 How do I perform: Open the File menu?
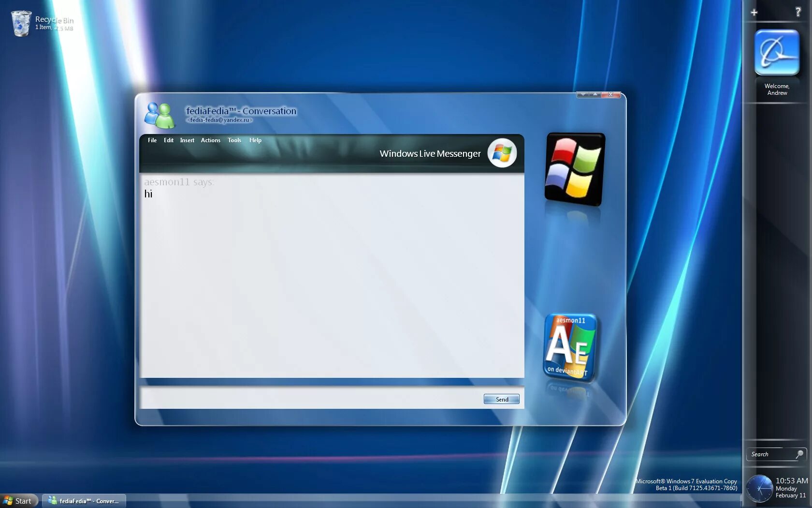pyautogui.click(x=152, y=140)
